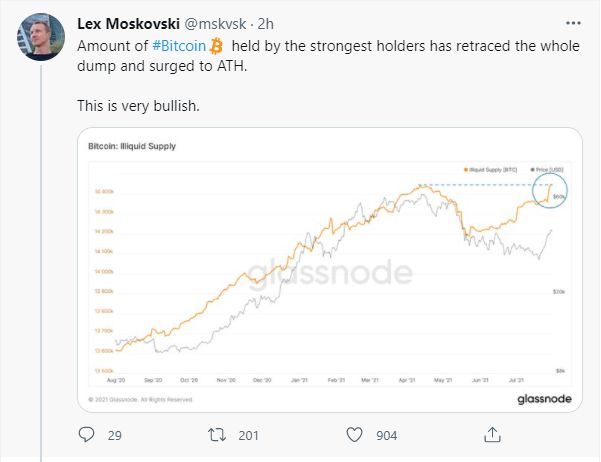601x462 pixels.
Task: Click the like count 904
Action: click(x=386, y=436)
